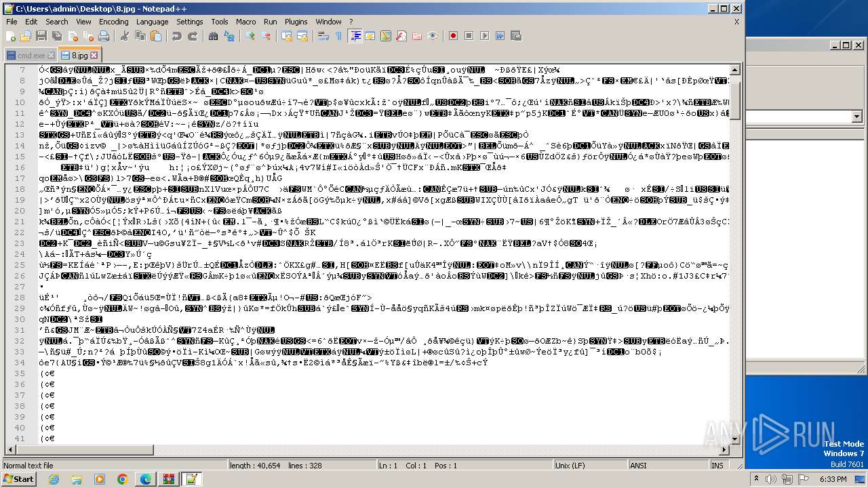Image resolution: width=868 pixels, height=488 pixels.
Task: Open Find with binoculars icon
Action: [214, 36]
